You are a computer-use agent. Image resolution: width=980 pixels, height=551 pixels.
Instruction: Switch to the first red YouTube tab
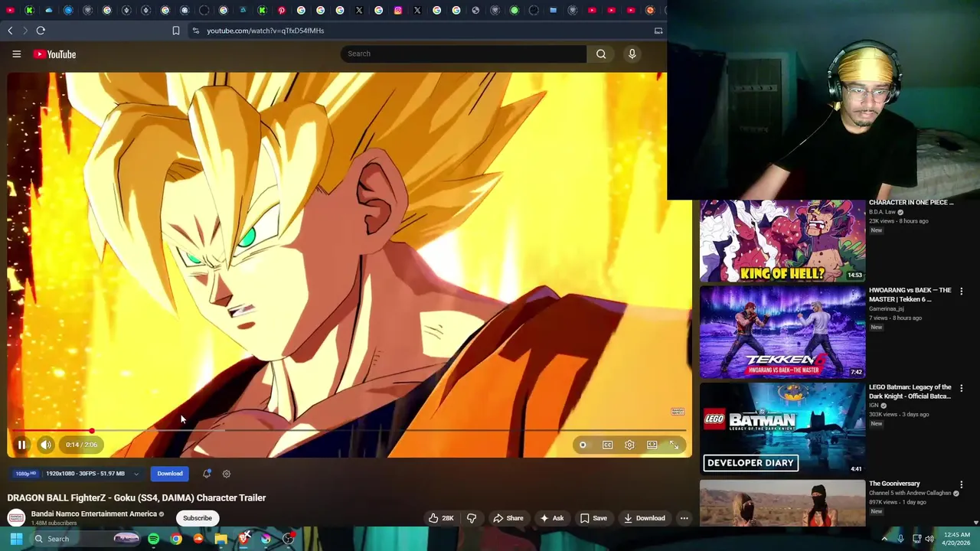tap(10, 10)
